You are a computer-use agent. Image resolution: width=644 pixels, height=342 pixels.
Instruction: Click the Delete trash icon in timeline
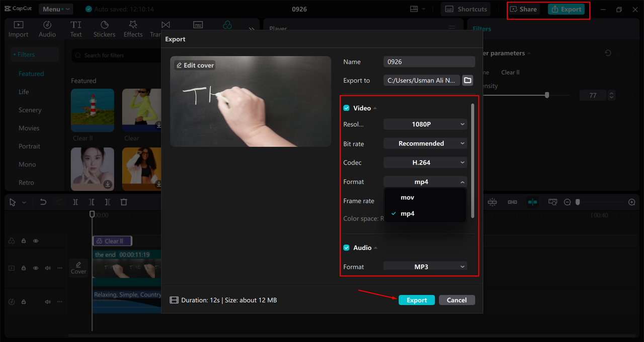coord(124,202)
